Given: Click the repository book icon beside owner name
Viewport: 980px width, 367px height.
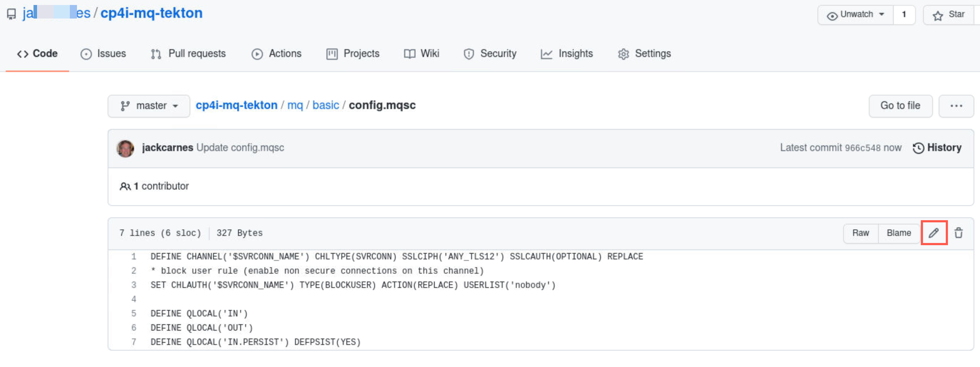Looking at the screenshot, I should (11, 14).
